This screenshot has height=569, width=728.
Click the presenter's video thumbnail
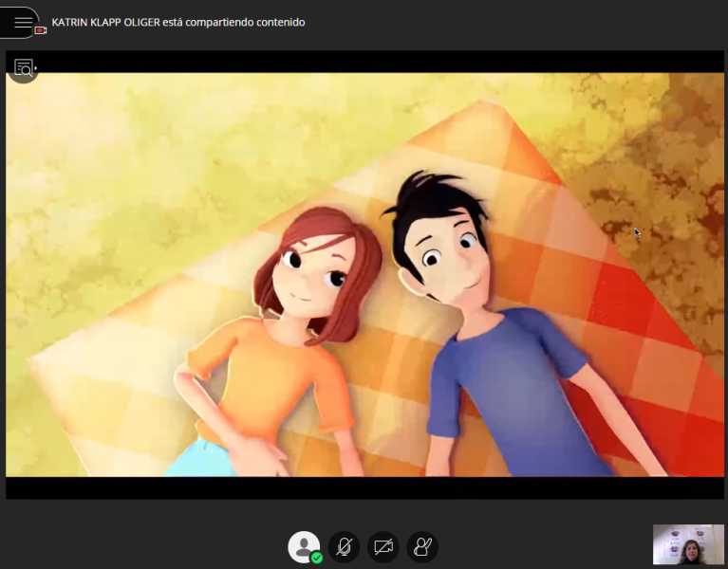click(688, 544)
